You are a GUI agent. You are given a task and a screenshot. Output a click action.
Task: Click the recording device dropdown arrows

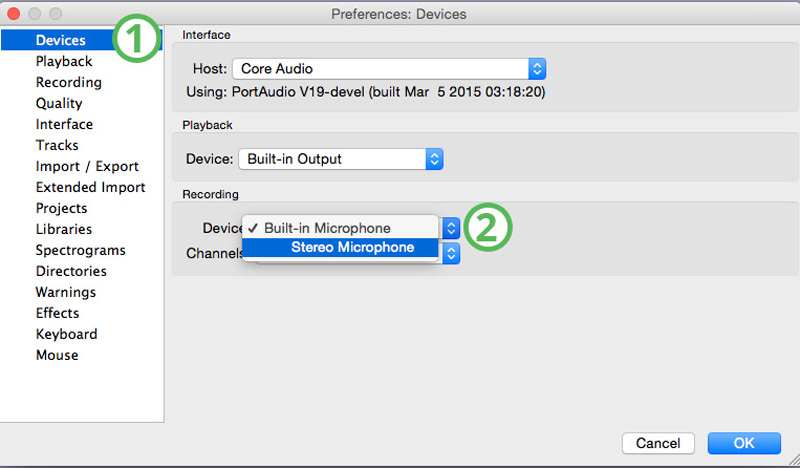pyautogui.click(x=451, y=228)
